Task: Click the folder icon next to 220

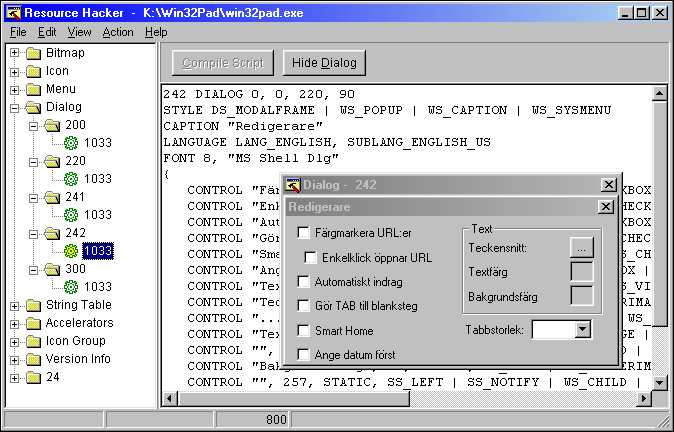Action: coord(52,161)
